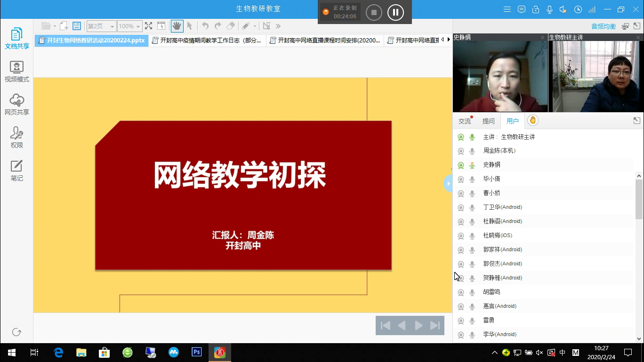This screenshot has height=362, width=644.
Task: Pause the screen recording
Action: [395, 12]
